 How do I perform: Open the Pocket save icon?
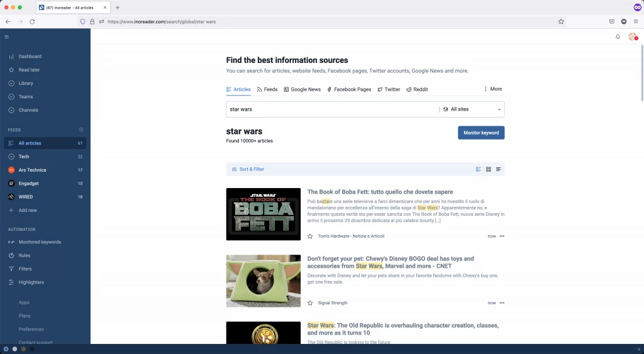[x=611, y=22]
